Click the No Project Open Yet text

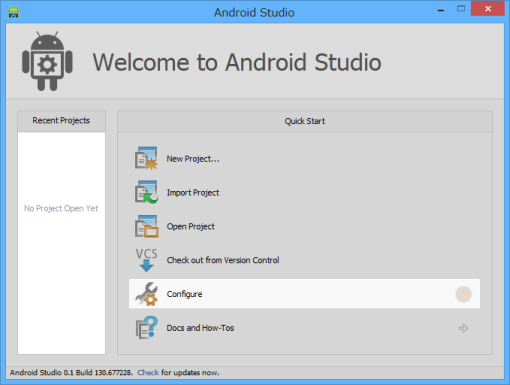pyautogui.click(x=61, y=208)
